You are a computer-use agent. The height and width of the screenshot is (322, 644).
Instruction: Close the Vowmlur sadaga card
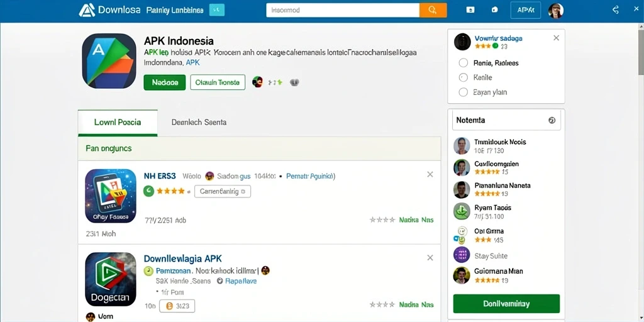(556, 38)
